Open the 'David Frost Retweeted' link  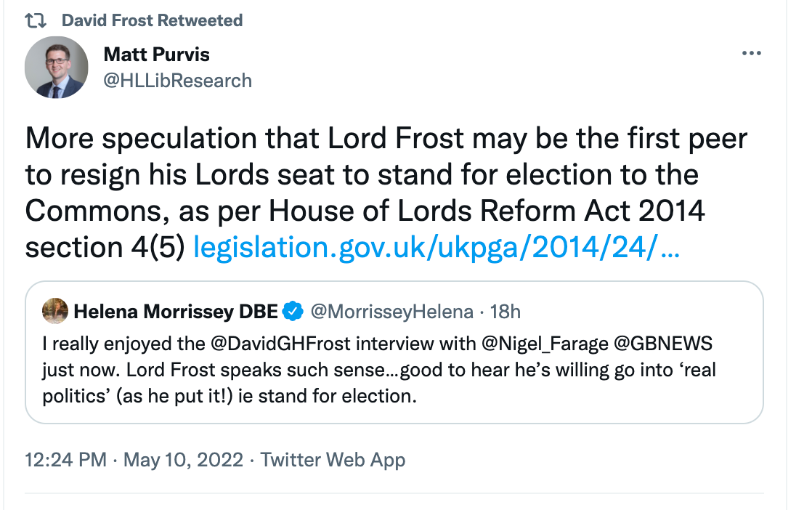coord(152,20)
